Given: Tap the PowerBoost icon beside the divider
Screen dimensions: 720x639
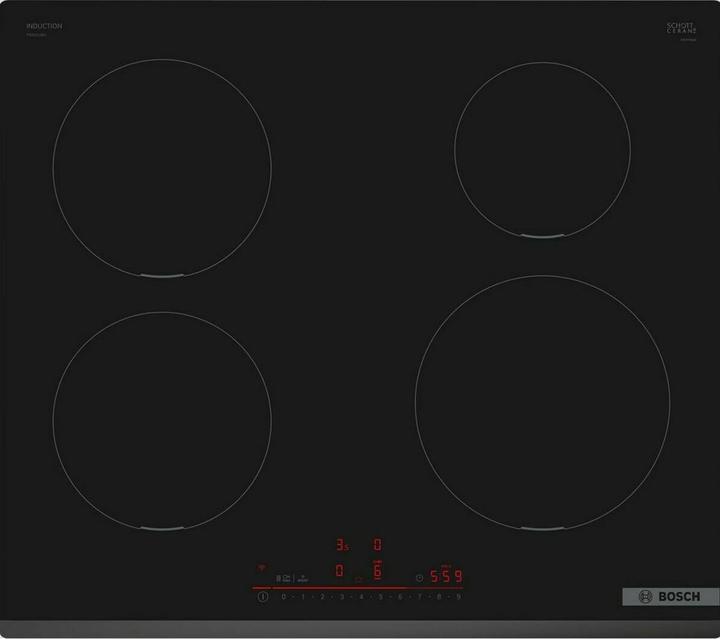Looking at the screenshot, I should coord(302,578).
